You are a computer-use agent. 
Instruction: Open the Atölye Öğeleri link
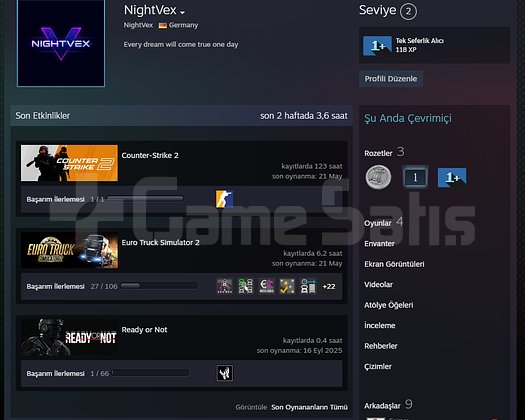(x=388, y=305)
